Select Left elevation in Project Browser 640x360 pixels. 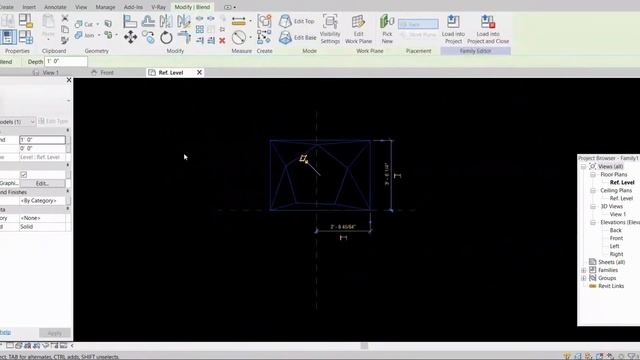tap(614, 246)
